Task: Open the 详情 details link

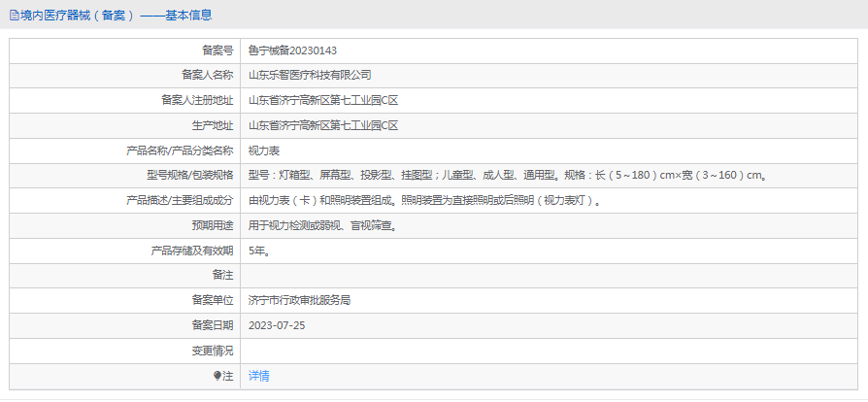Action: click(259, 376)
